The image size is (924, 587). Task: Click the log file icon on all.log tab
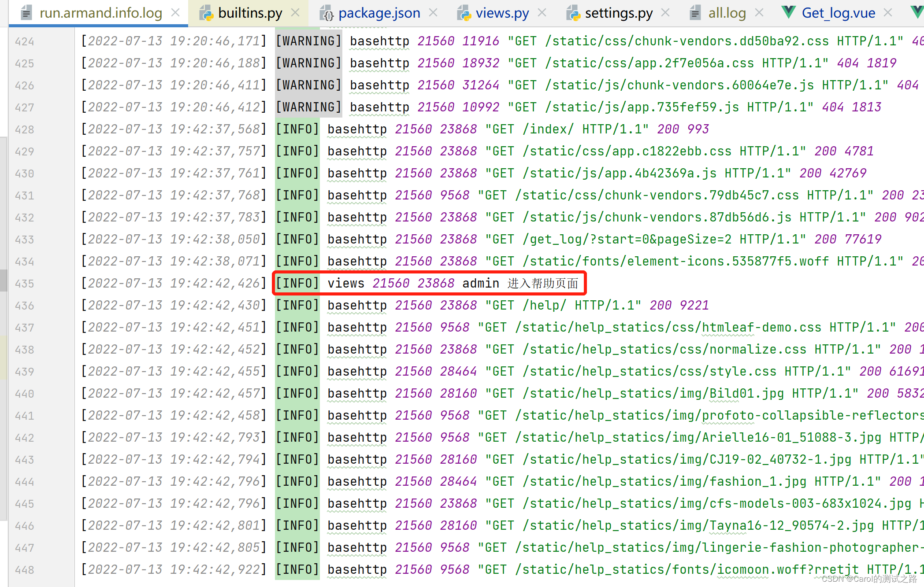[695, 13]
